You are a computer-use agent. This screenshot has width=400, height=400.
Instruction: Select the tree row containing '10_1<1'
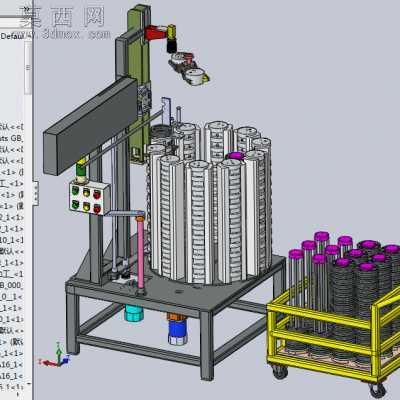coord(12,240)
